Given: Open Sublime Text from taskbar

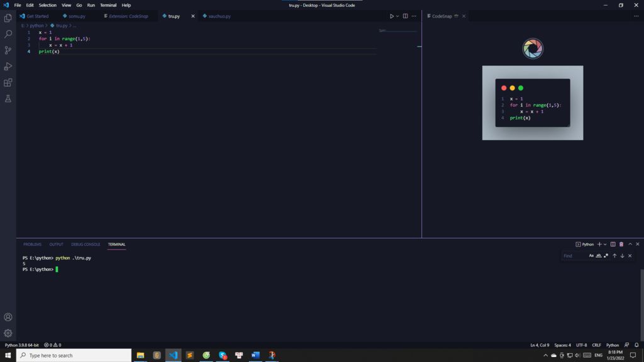Looking at the screenshot, I should (190, 355).
